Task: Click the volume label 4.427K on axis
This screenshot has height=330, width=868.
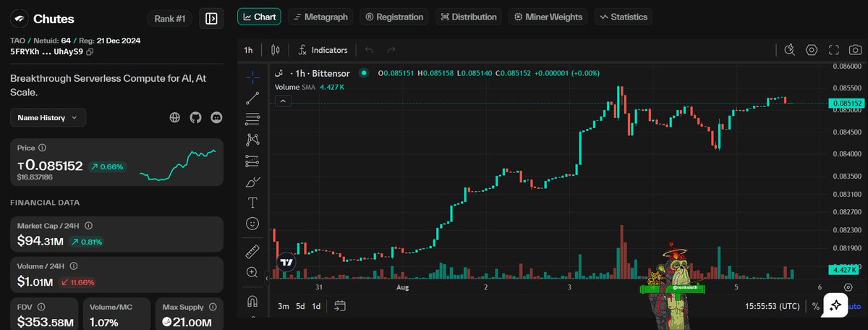Action: tap(845, 270)
